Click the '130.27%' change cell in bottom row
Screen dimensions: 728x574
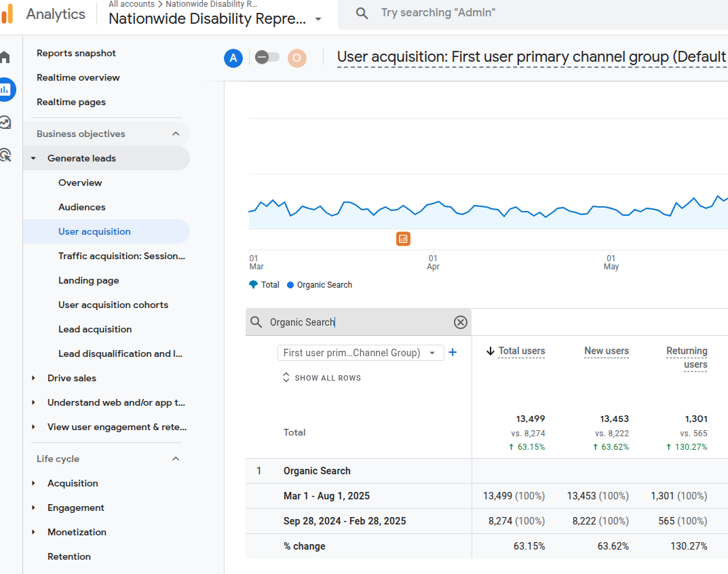(689, 546)
